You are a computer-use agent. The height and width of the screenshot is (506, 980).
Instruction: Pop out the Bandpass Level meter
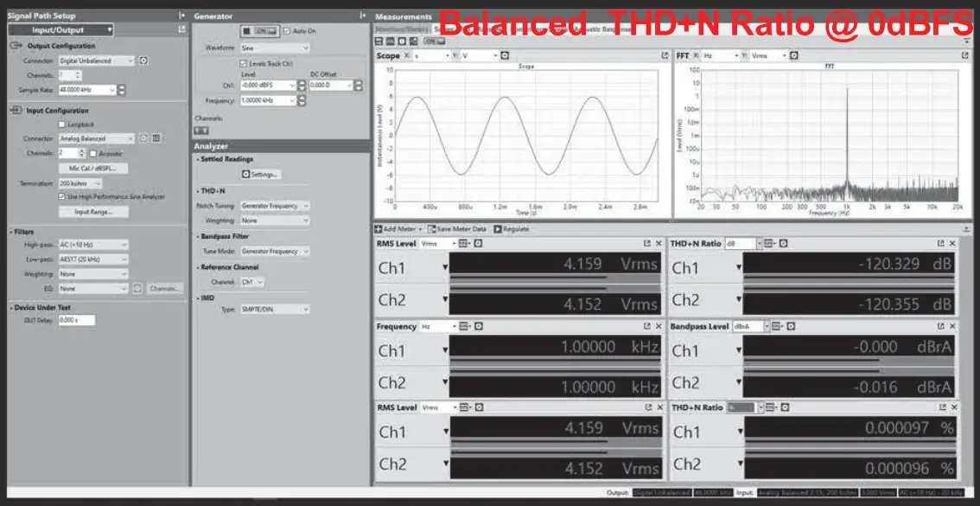(941, 326)
